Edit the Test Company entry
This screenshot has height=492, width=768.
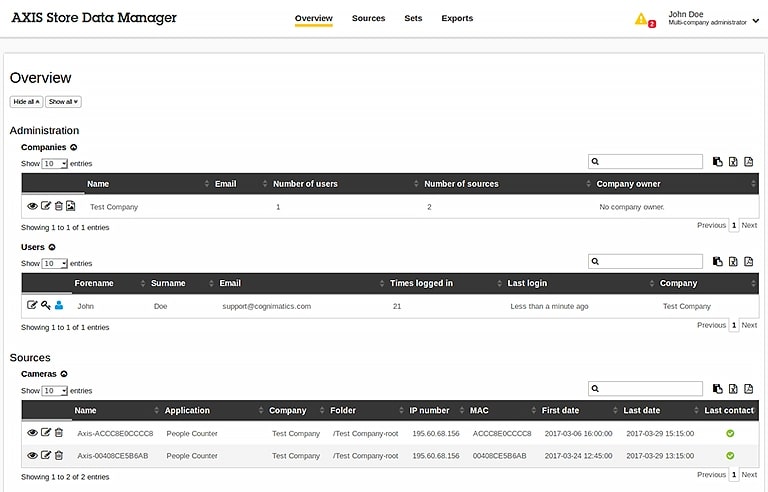tap(46, 207)
